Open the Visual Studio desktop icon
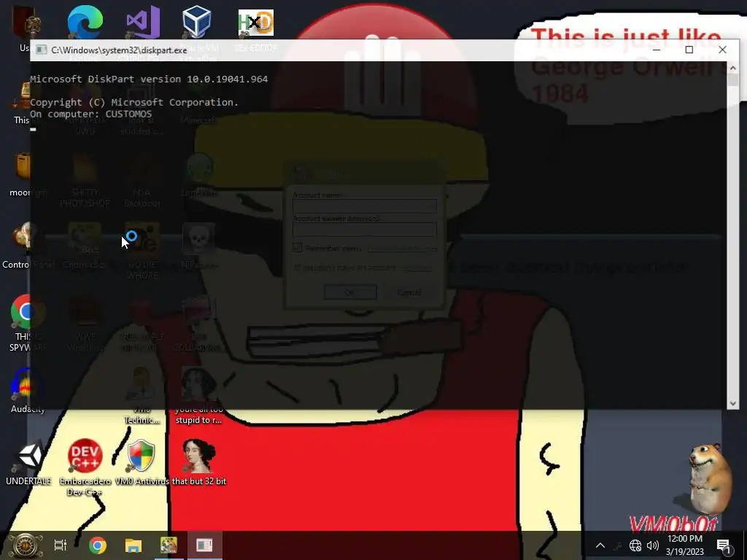747x560 pixels. 142,21
